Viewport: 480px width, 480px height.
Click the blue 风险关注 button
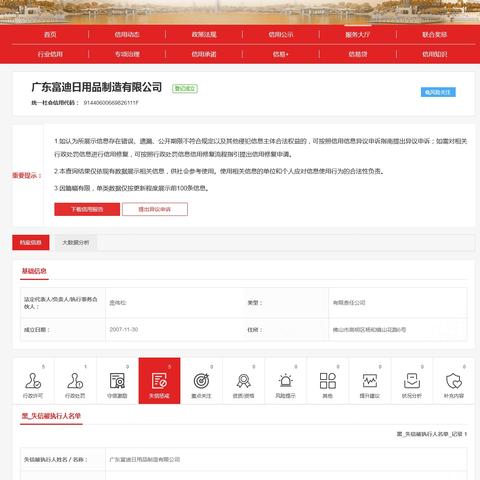click(438, 92)
